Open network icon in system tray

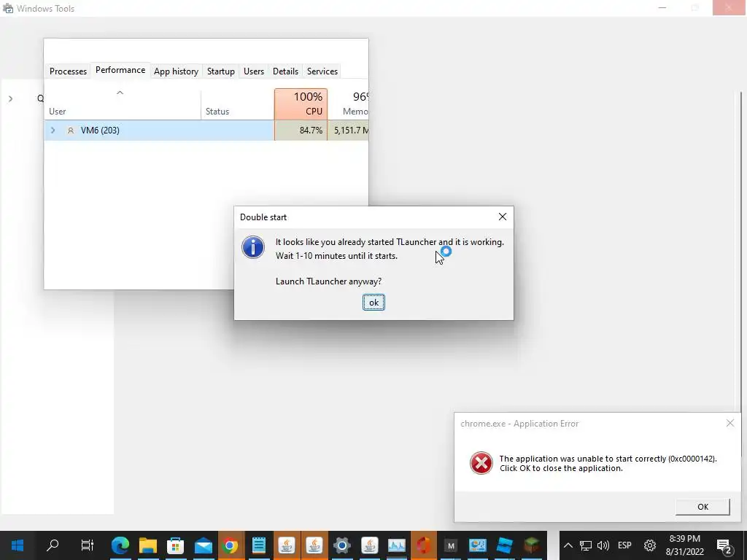coord(586,545)
